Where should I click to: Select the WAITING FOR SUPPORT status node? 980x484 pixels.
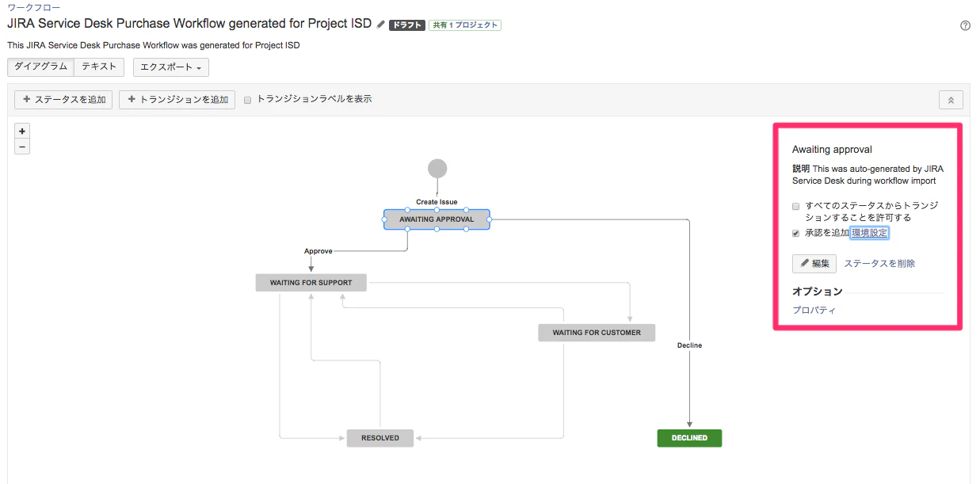click(311, 283)
